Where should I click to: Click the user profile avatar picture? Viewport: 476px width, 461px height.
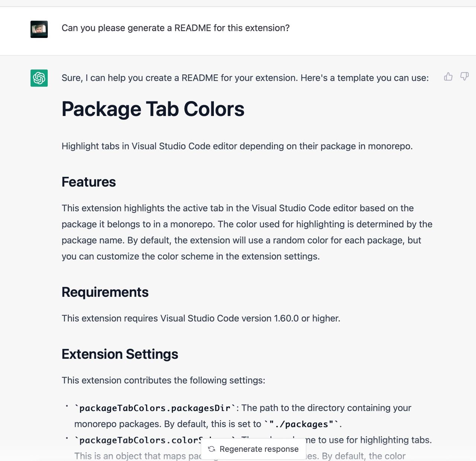click(x=39, y=29)
